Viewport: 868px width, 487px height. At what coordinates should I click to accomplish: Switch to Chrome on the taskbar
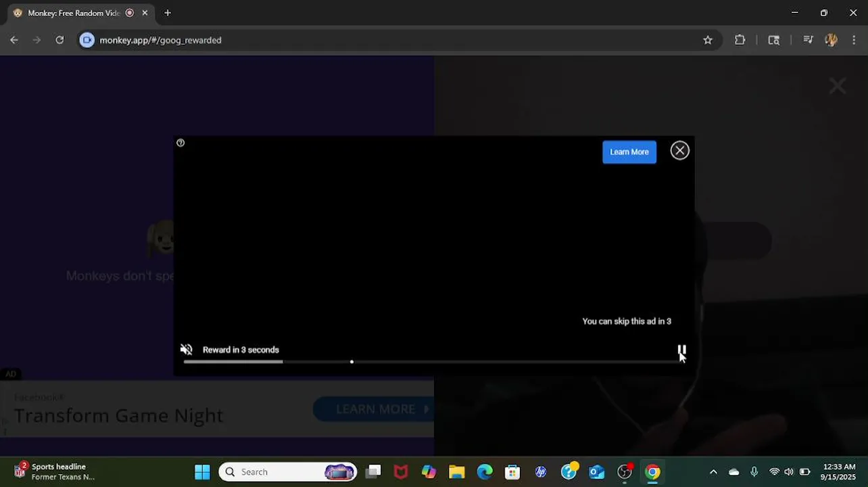click(652, 472)
